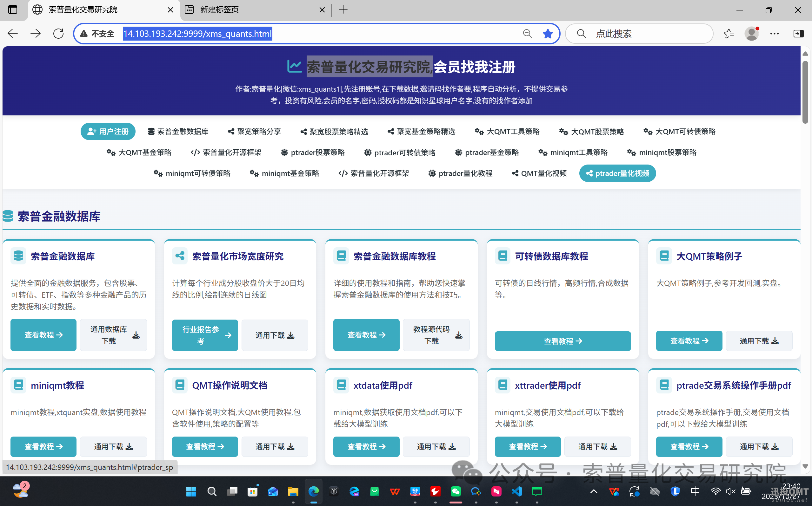
Task: Click the favorites star in address bar
Action: click(x=548, y=34)
